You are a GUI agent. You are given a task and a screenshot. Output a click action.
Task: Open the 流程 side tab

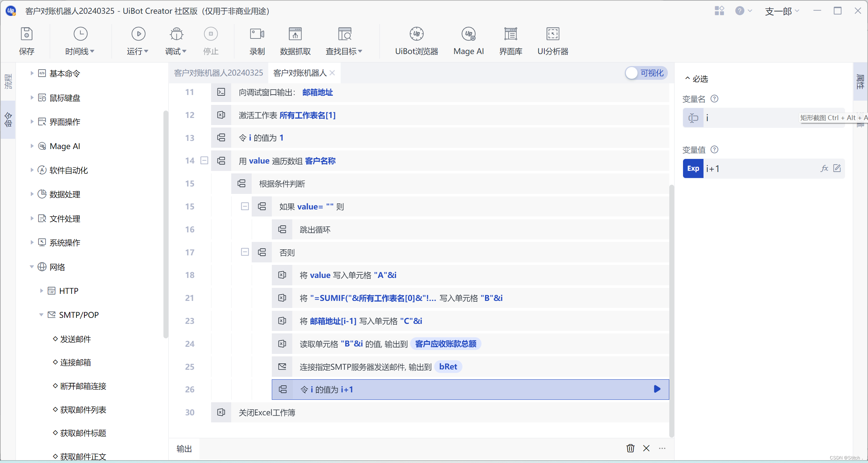click(8, 82)
